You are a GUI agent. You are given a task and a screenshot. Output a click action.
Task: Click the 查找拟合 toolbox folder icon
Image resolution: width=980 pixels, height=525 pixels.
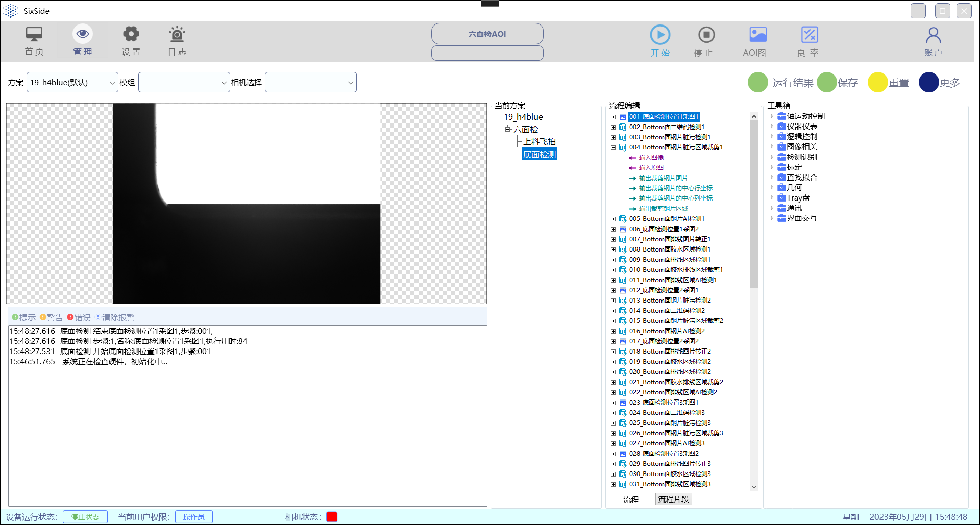pos(781,178)
